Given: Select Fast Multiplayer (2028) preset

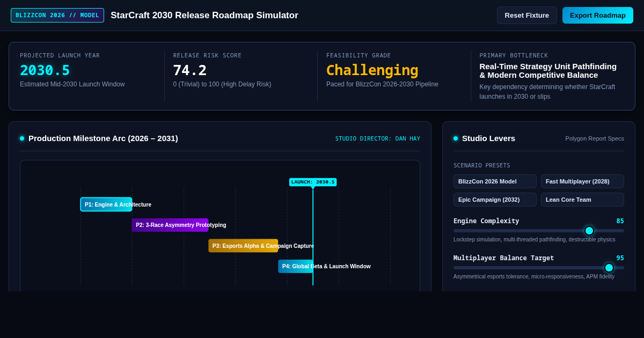Looking at the screenshot, I should click(582, 181).
